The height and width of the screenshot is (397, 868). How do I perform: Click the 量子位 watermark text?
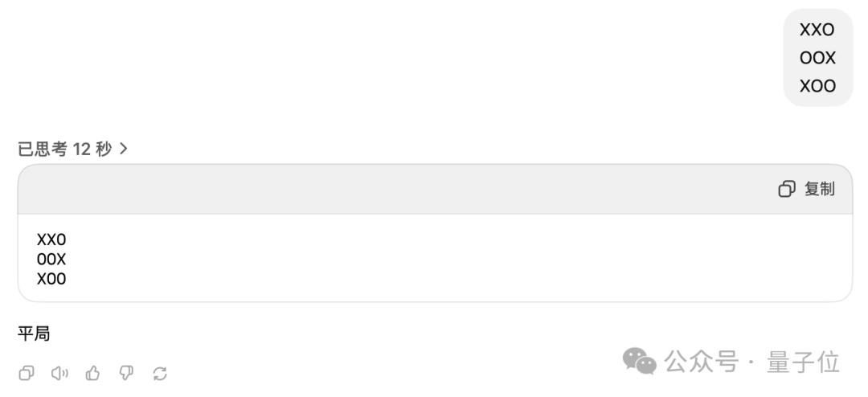[x=803, y=362]
